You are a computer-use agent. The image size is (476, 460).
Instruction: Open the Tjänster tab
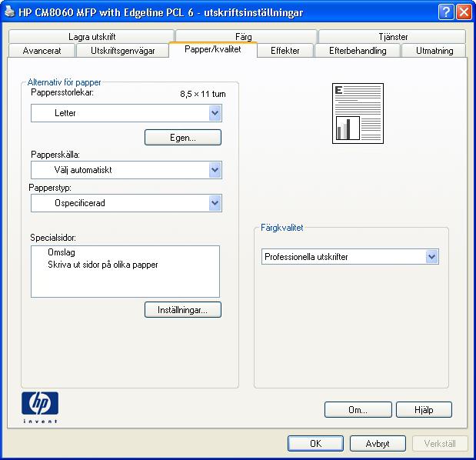click(x=393, y=37)
